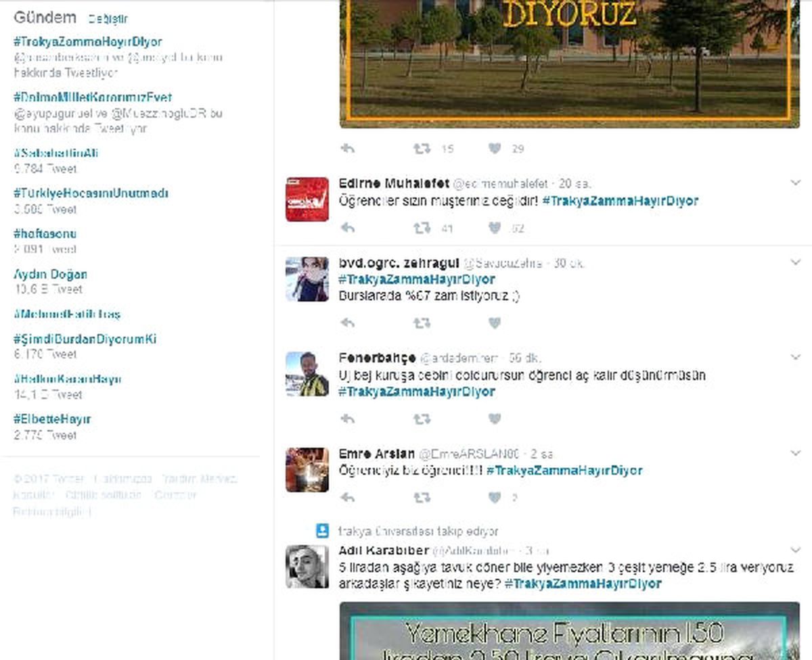Open bvd.ogrc. zehragul's profile picture
The width and height of the screenshot is (812, 660).
[x=307, y=279]
